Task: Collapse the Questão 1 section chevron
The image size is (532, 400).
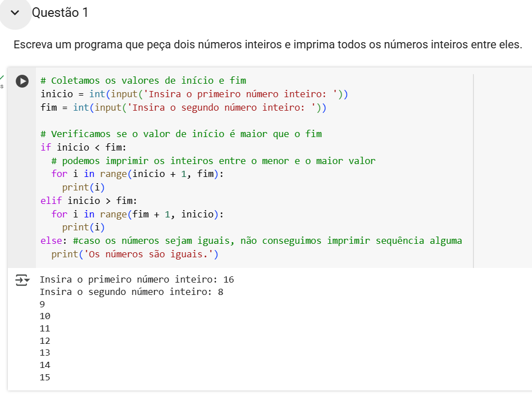Action: 15,13
